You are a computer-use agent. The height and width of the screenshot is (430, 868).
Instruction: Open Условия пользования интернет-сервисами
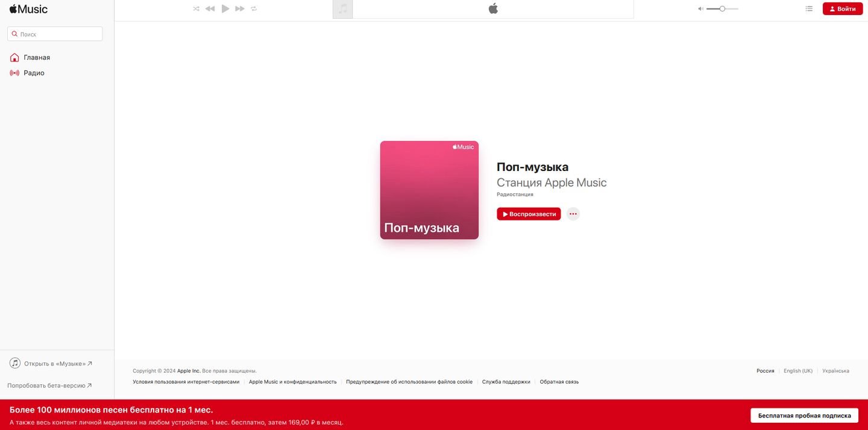click(186, 382)
